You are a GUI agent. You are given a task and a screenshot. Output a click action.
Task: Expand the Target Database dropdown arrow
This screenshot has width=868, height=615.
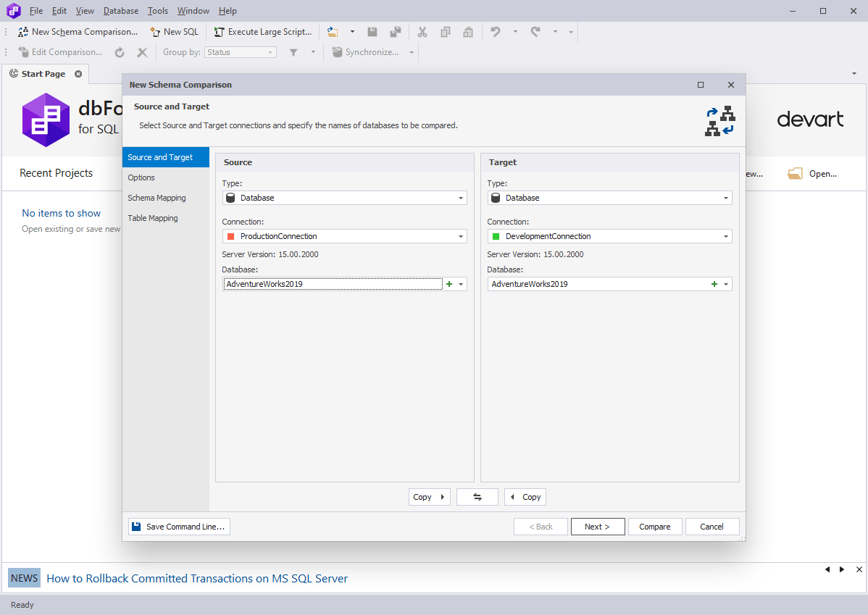click(x=726, y=284)
